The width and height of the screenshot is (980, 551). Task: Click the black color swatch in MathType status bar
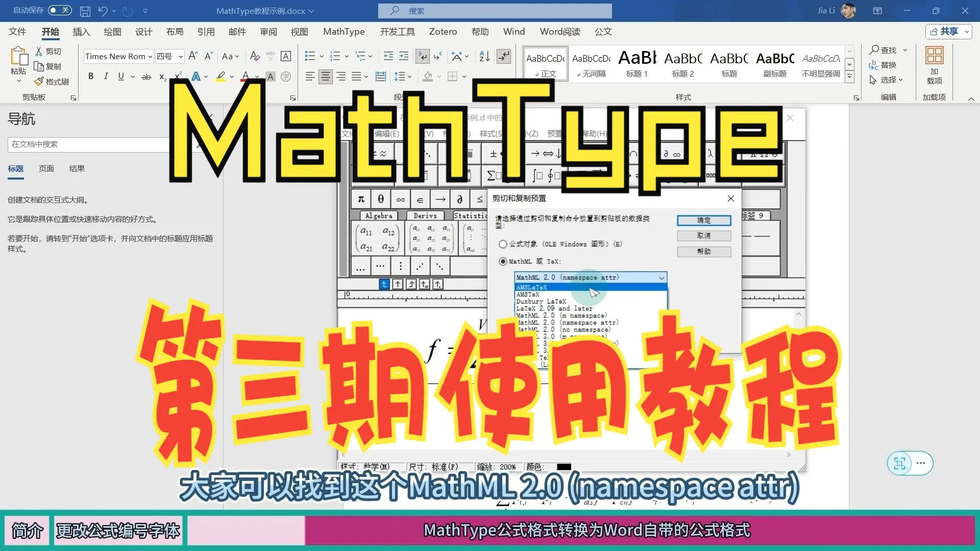point(563,467)
